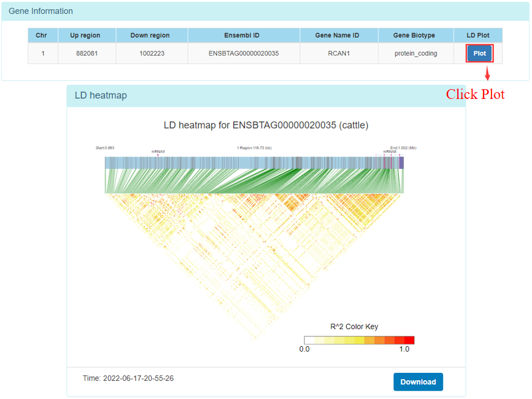Click the white end of R^2 color key

(x=309, y=340)
